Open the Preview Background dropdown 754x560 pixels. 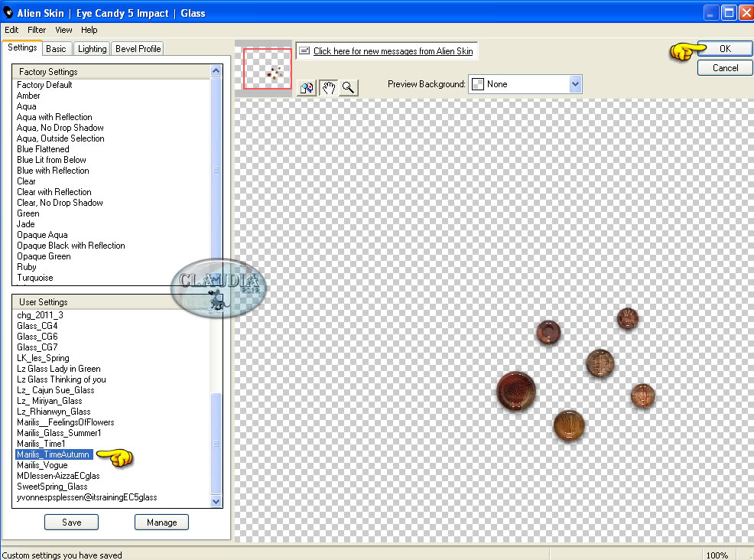click(x=575, y=84)
